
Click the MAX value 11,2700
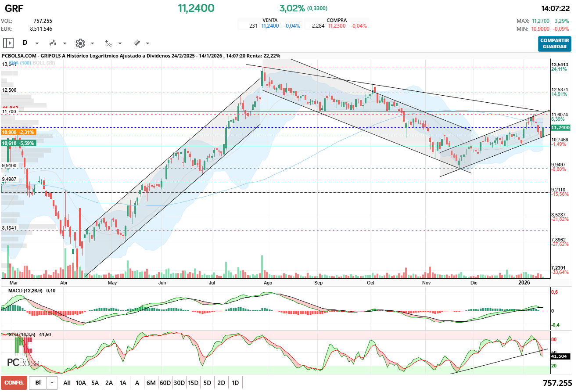click(x=542, y=21)
